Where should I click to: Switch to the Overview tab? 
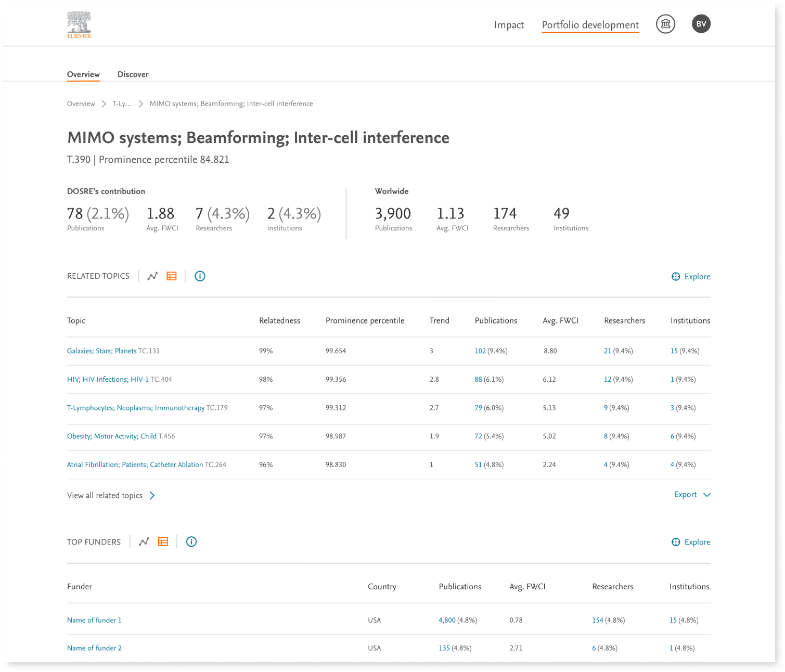[83, 74]
